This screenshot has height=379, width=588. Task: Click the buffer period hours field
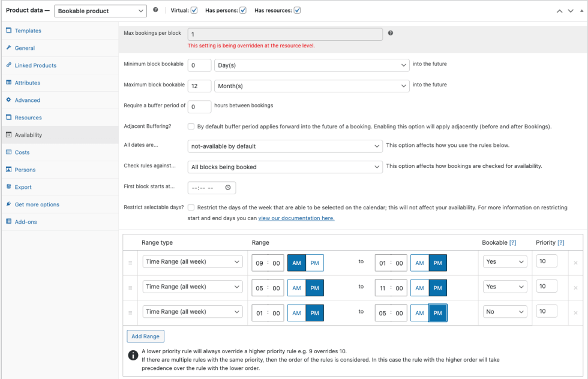pos(199,107)
